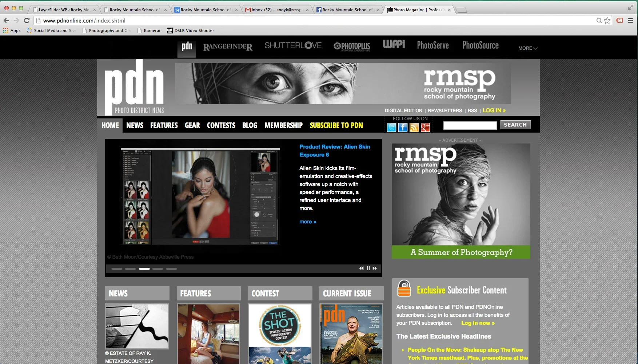Open the CONTESTS menu item
Screen dimensions: 638x364
coord(221,125)
